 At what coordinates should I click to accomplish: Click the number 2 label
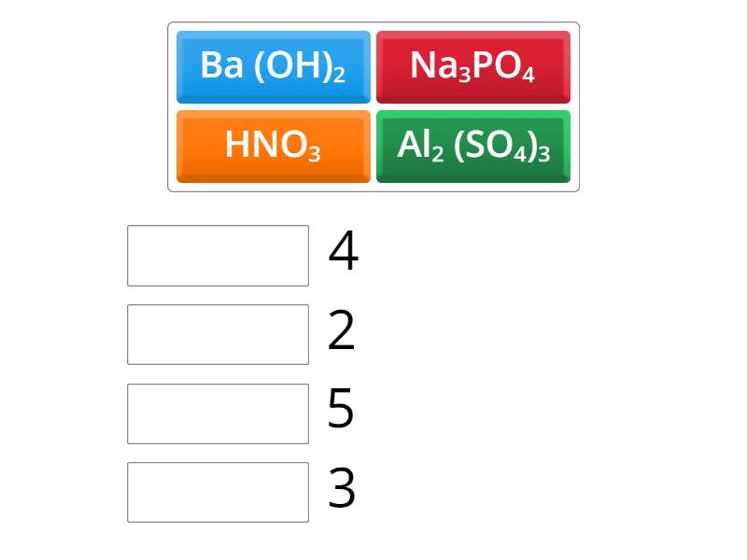pos(342,331)
